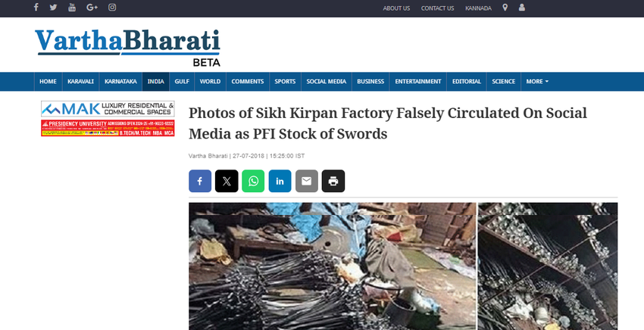Open the Google Plus icon in top bar

click(92, 8)
